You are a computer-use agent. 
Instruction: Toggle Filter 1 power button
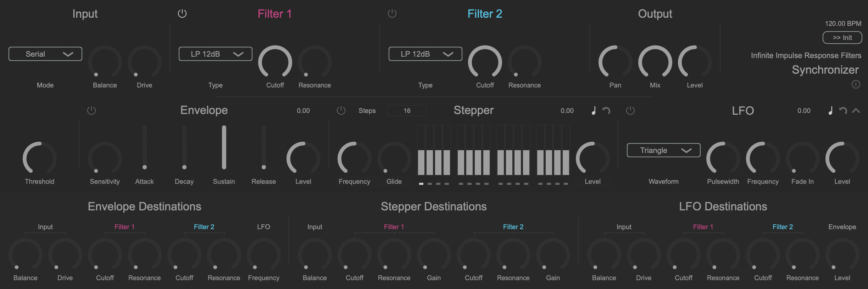point(182,14)
